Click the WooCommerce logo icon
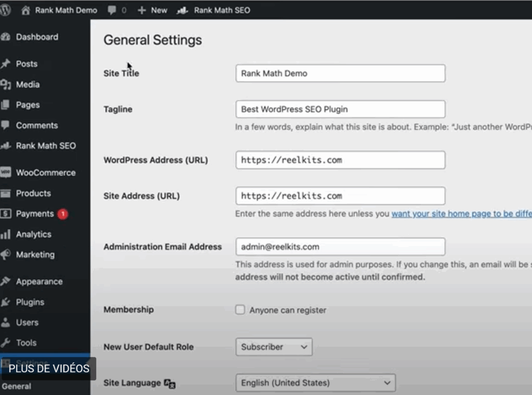 tap(5, 172)
